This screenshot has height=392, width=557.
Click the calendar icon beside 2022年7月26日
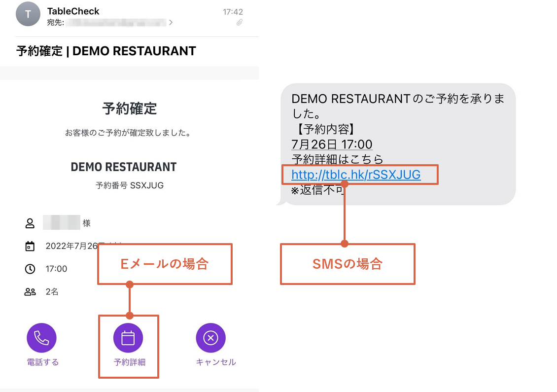pos(30,246)
